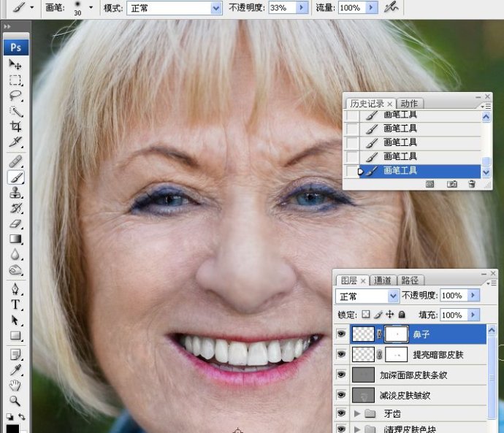Hide the 提亮暗部皮肤 layer

[x=341, y=354]
